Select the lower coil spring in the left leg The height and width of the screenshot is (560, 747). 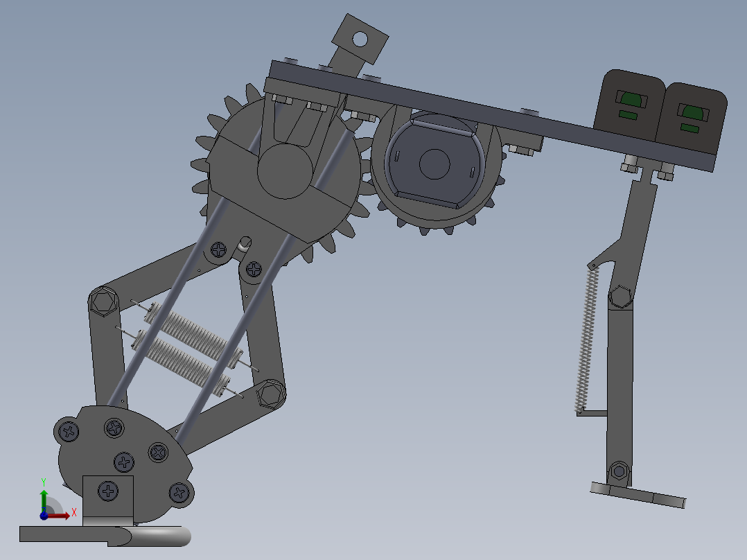181,362
